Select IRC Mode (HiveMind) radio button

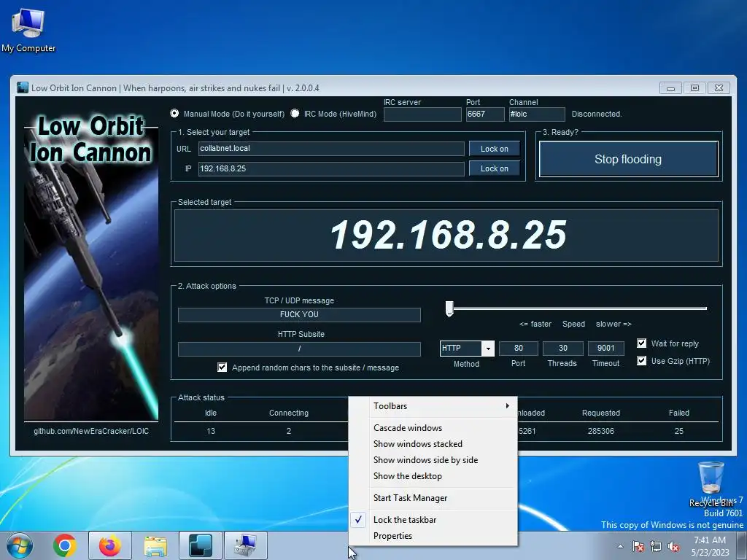coord(295,113)
